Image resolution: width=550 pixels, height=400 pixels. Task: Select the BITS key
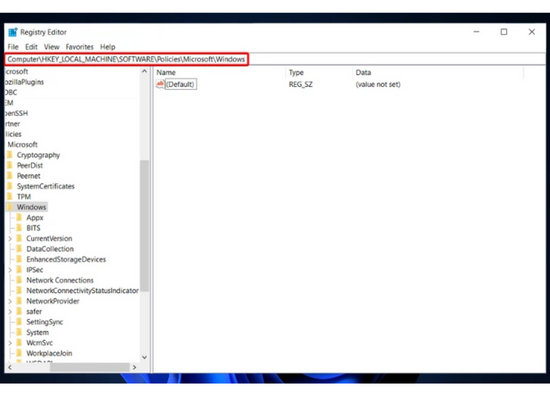click(33, 228)
